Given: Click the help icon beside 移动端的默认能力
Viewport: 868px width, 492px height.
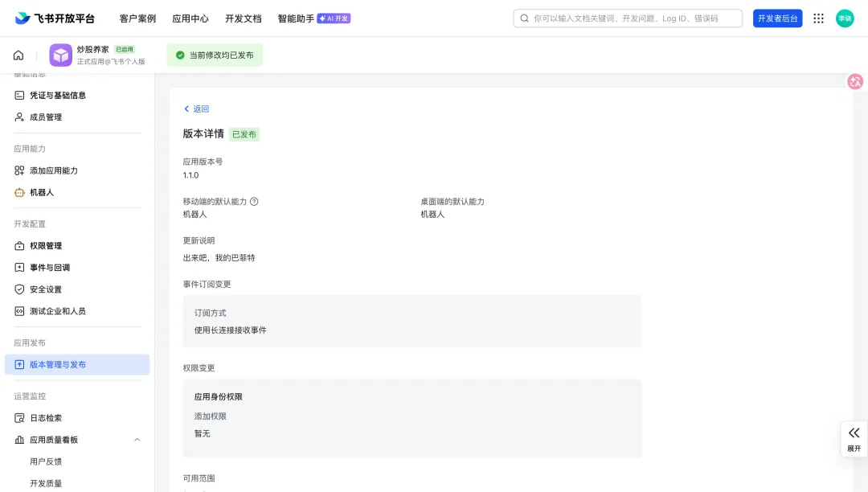Looking at the screenshot, I should 254,202.
